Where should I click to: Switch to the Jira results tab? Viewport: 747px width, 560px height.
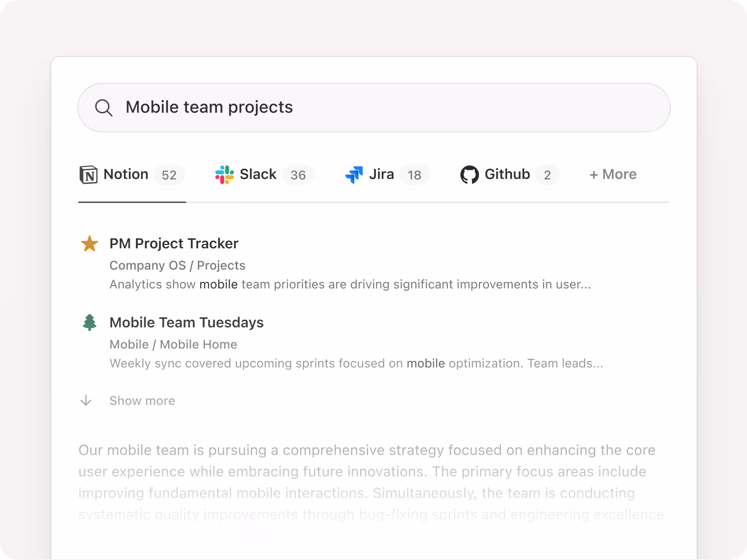pyautogui.click(x=381, y=175)
